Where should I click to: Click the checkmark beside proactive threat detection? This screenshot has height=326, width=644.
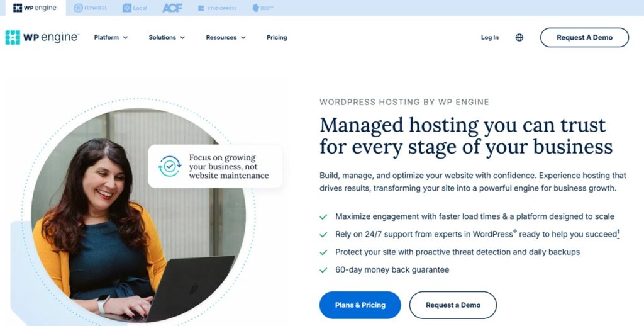coord(324,252)
